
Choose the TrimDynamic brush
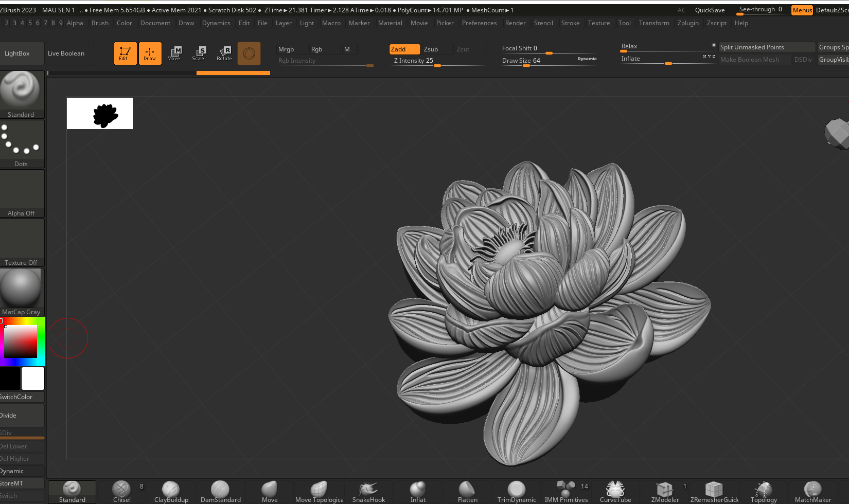coord(516,491)
